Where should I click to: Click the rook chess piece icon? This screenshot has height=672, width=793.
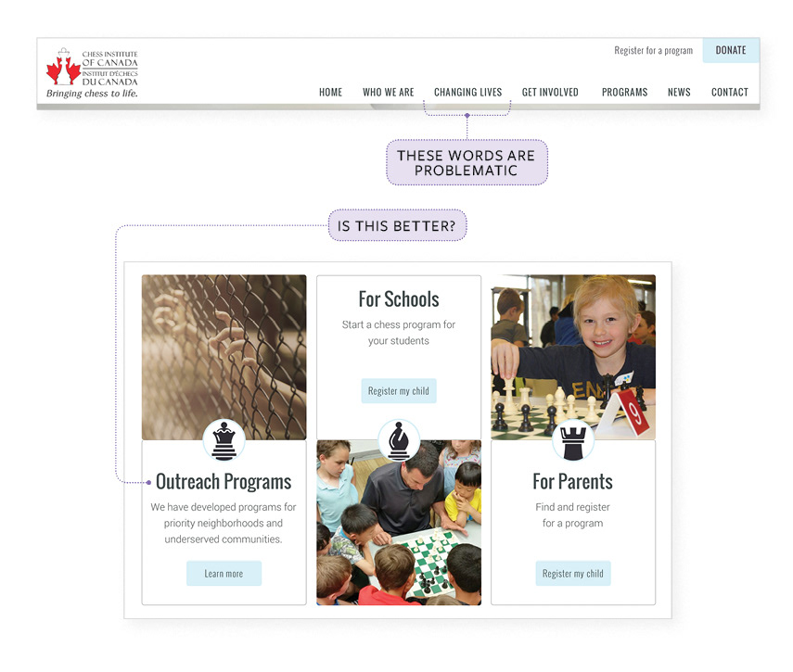[x=573, y=440]
